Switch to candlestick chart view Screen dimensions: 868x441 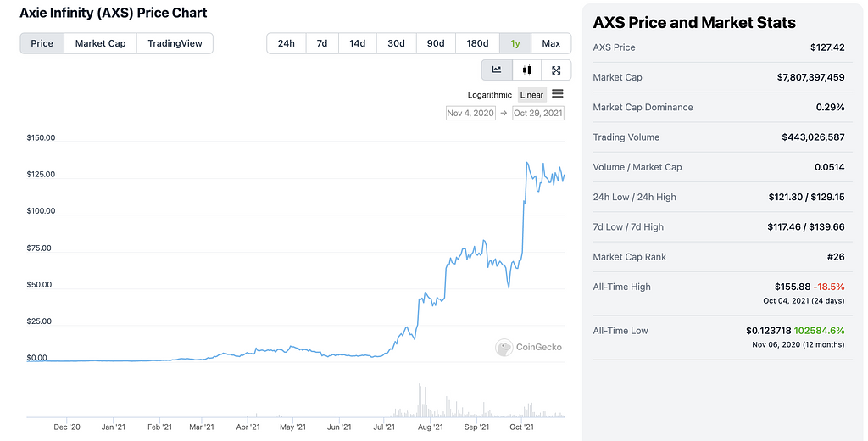tap(526, 70)
